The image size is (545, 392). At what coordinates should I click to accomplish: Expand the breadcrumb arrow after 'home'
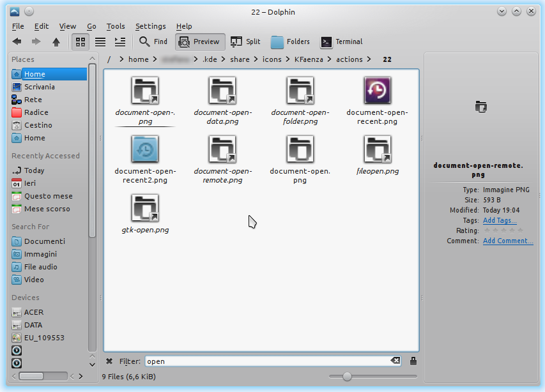155,59
